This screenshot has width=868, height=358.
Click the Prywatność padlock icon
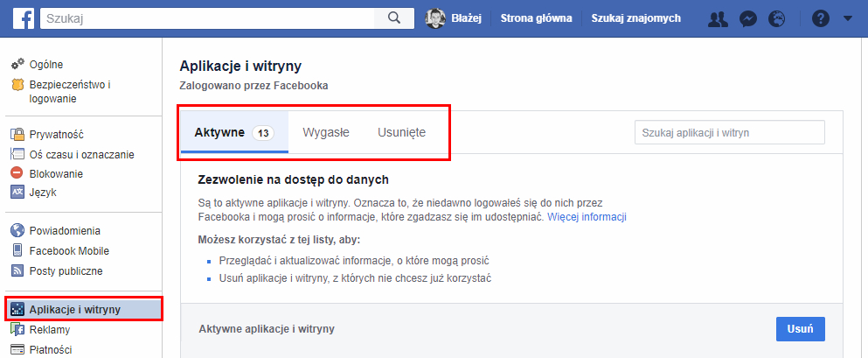pos(17,134)
